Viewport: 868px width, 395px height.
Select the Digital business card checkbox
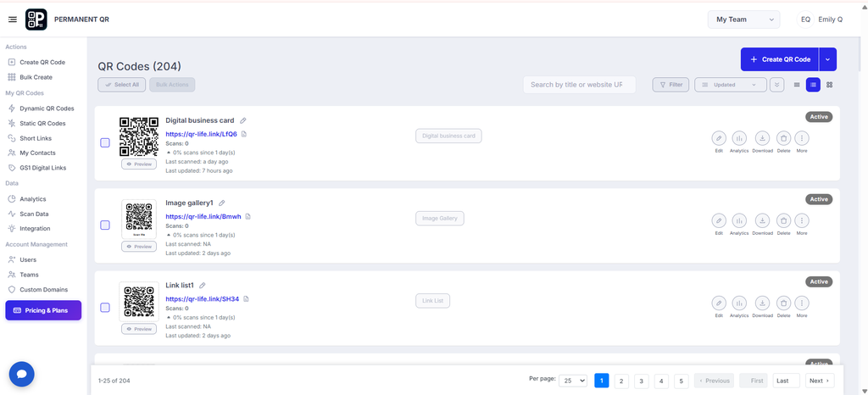tap(105, 142)
